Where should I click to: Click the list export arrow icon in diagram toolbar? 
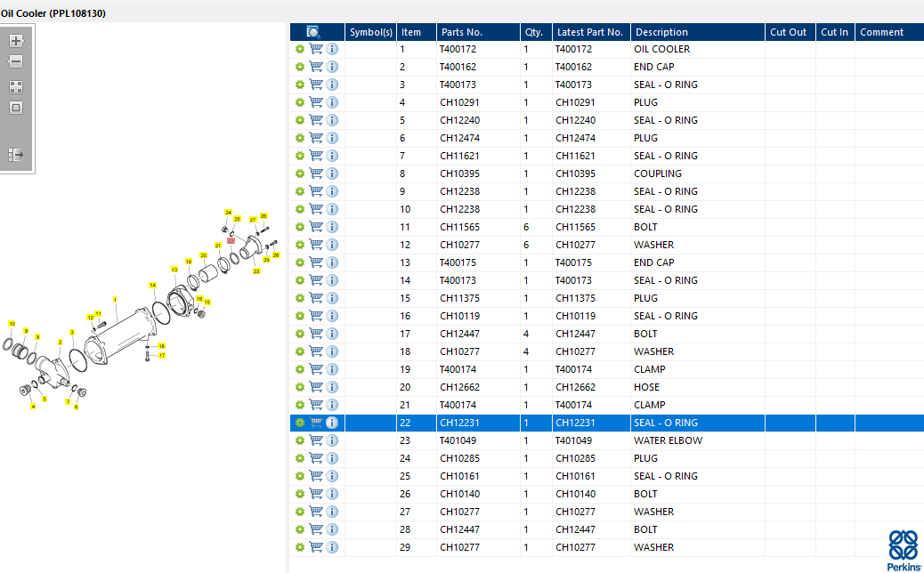coord(16,155)
